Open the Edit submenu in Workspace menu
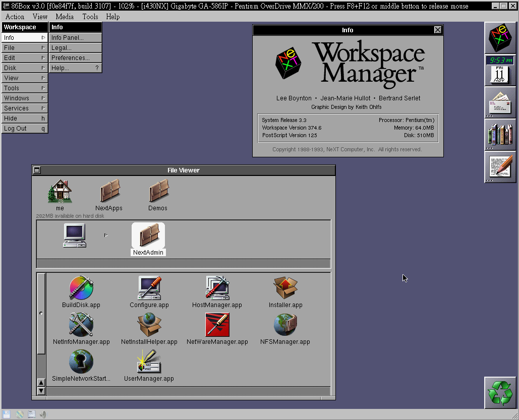 (25, 58)
